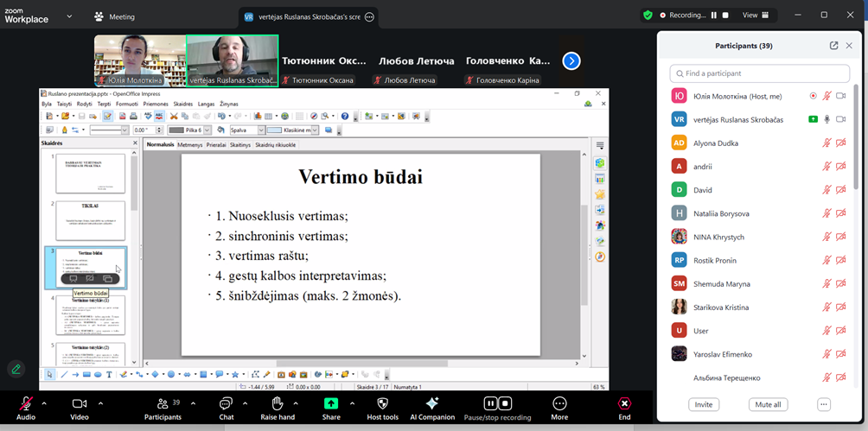
Task: Open the AI Companion
Action: pyautogui.click(x=432, y=404)
